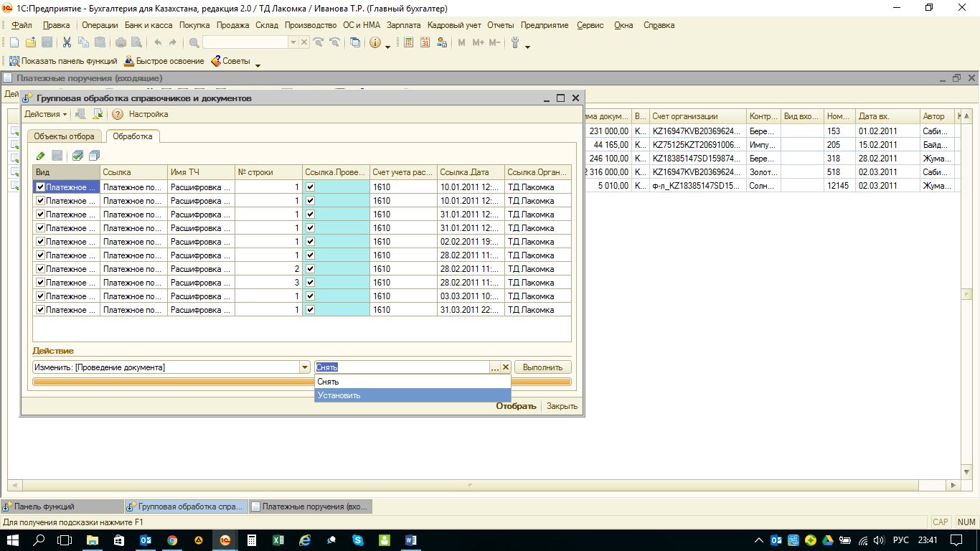980x551 pixels.
Task: Switch to the Обработка tab
Action: 133,136
